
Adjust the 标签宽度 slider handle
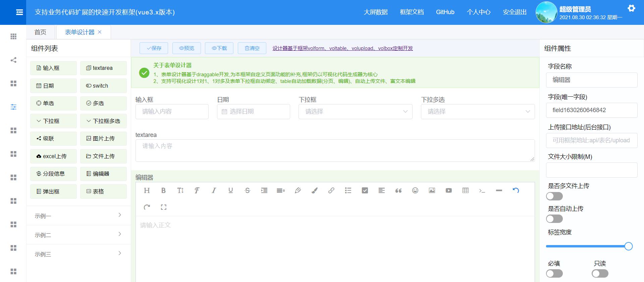click(628, 246)
